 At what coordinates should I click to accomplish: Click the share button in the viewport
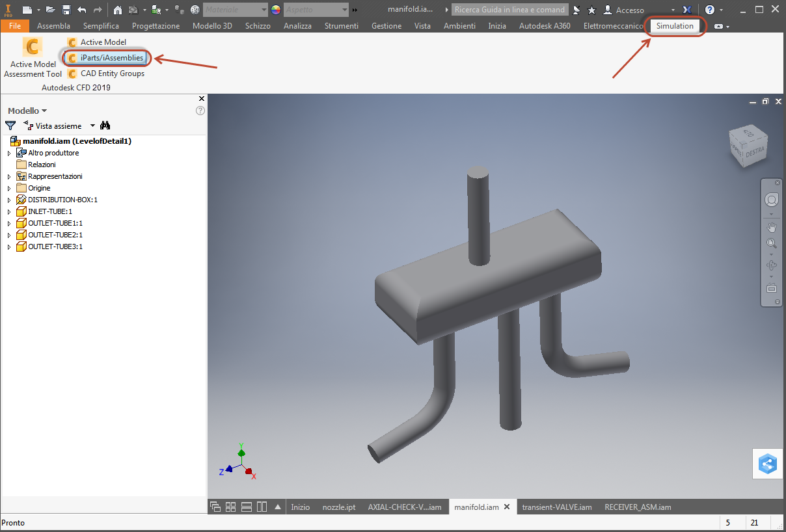click(x=768, y=464)
